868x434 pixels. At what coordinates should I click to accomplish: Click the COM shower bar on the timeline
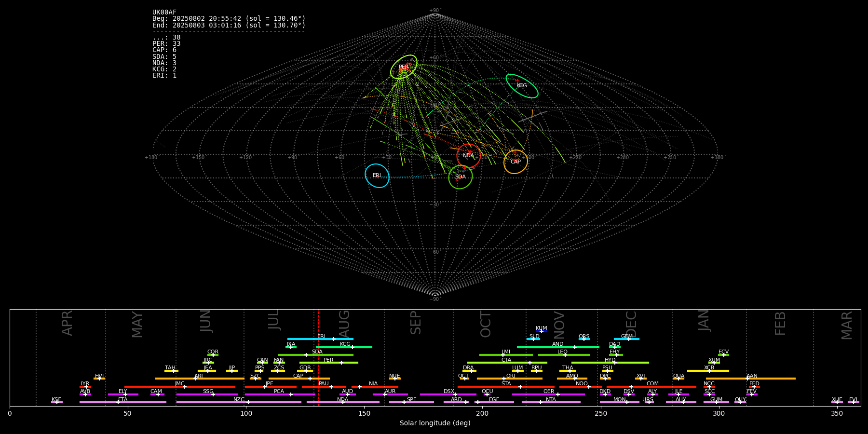tap(651, 387)
